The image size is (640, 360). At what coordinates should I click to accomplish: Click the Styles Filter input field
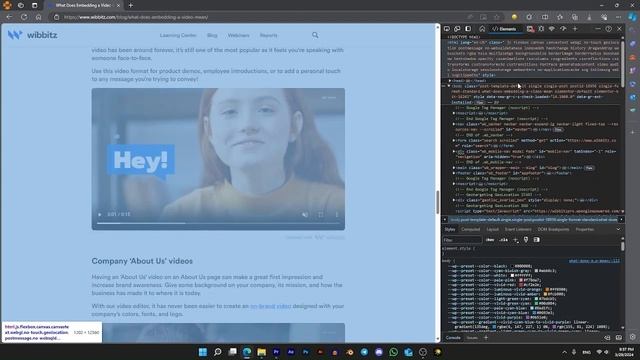(462, 240)
